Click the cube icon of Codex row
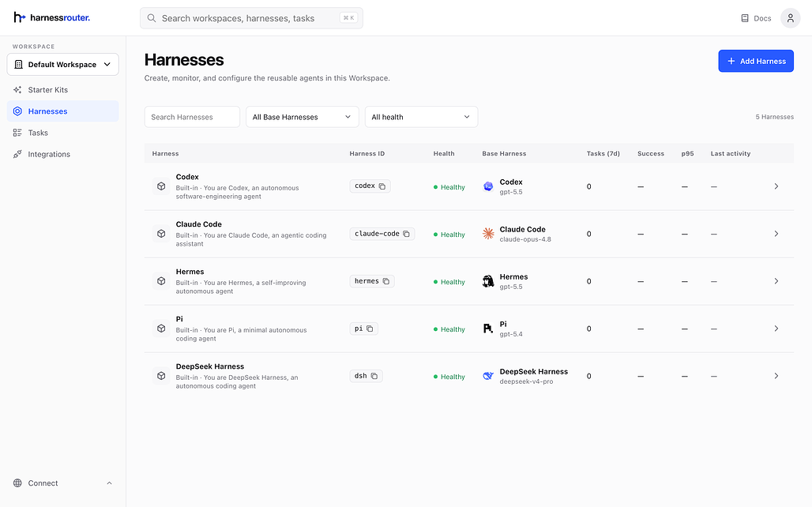 point(161,186)
